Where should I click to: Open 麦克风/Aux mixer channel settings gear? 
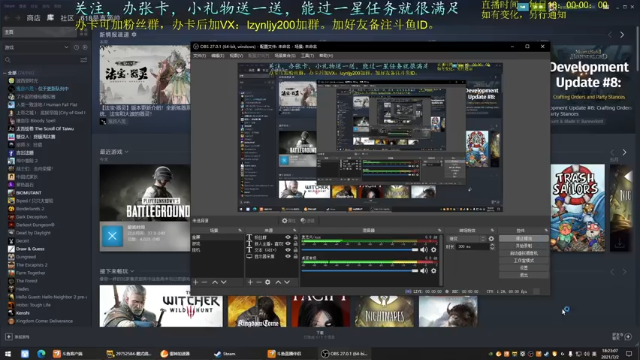pos(433,250)
